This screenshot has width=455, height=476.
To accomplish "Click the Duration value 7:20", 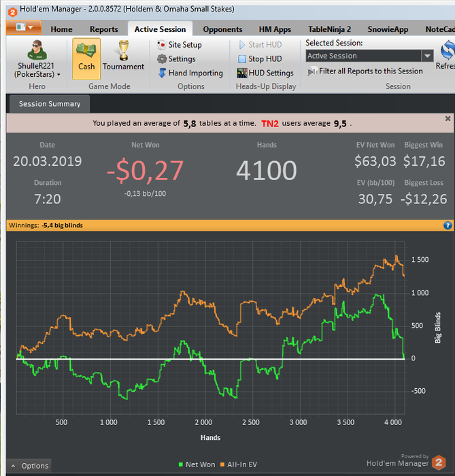I will coord(48,199).
